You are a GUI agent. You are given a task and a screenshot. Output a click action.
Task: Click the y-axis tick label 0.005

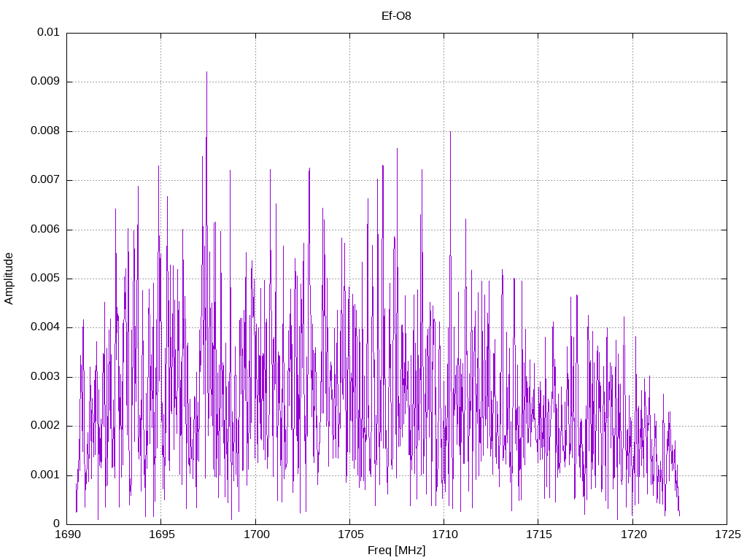pos(45,279)
